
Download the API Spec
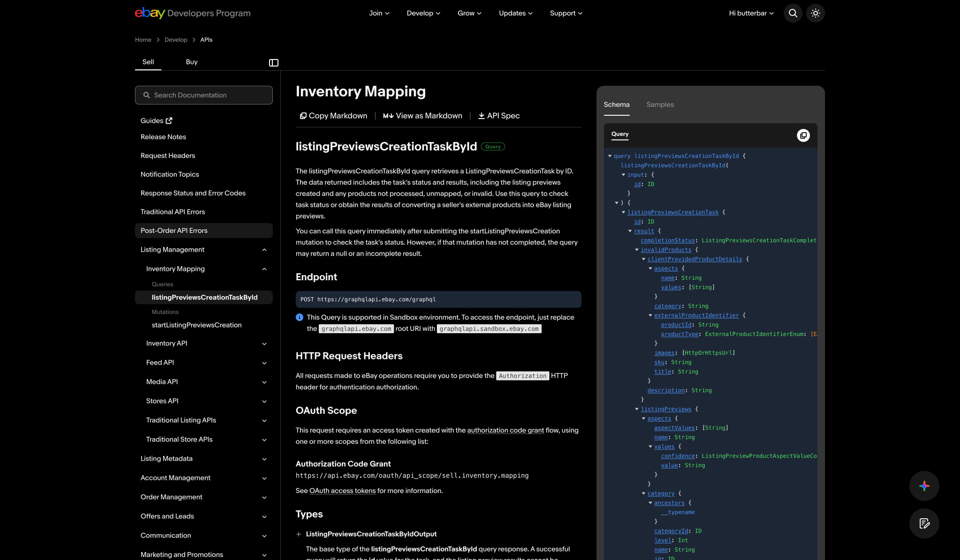coord(499,116)
